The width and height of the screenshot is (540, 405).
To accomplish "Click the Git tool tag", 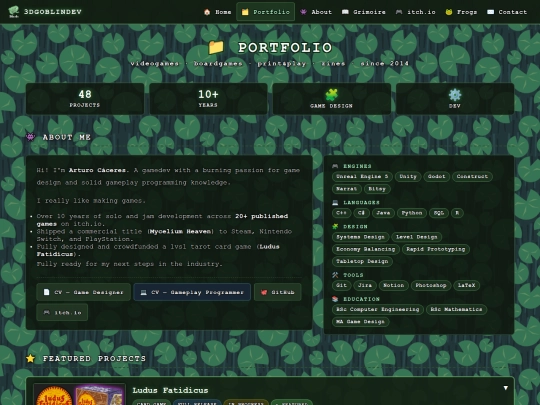I will (x=341, y=285).
